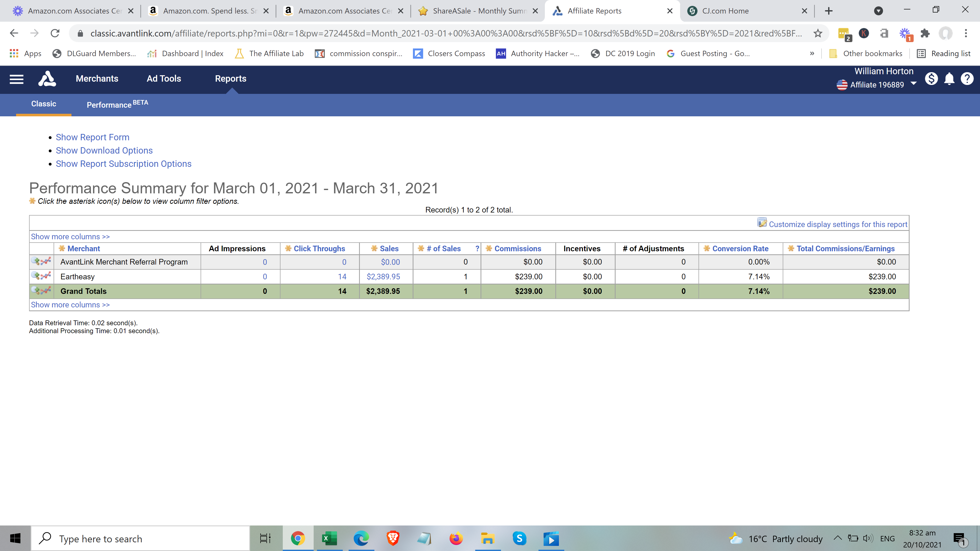Expand Show more columns above the table
This screenshot has width=980, height=551.
[70, 236]
